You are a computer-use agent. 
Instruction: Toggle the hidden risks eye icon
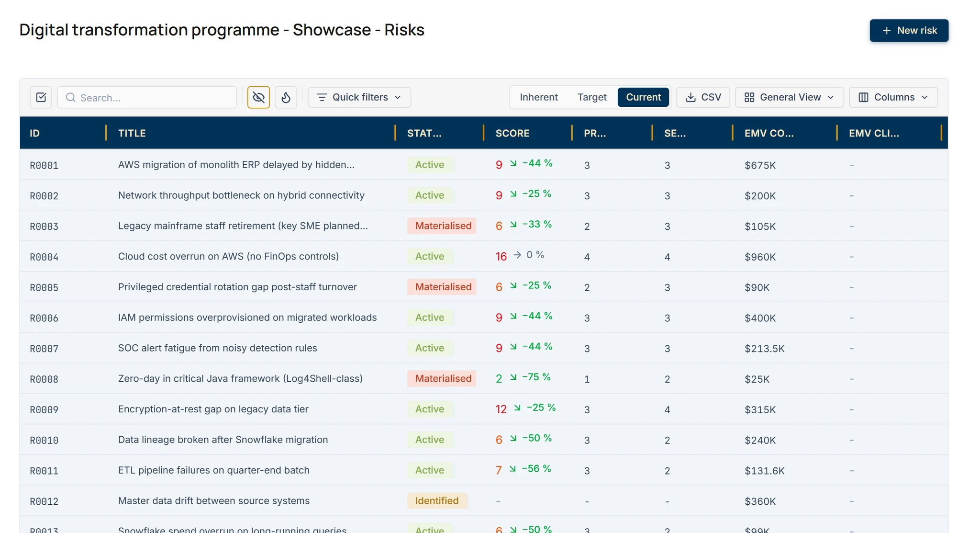click(258, 97)
